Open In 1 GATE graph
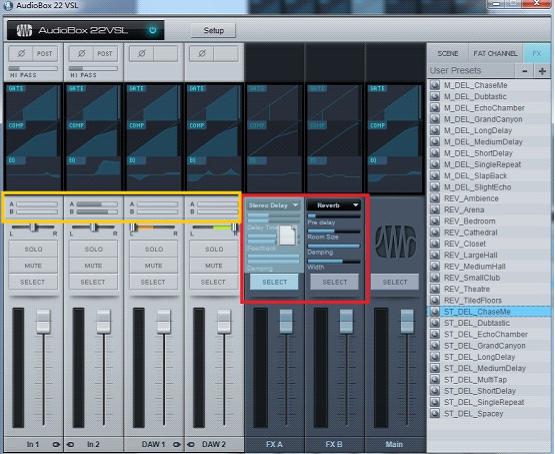The image size is (555, 454). 33,103
